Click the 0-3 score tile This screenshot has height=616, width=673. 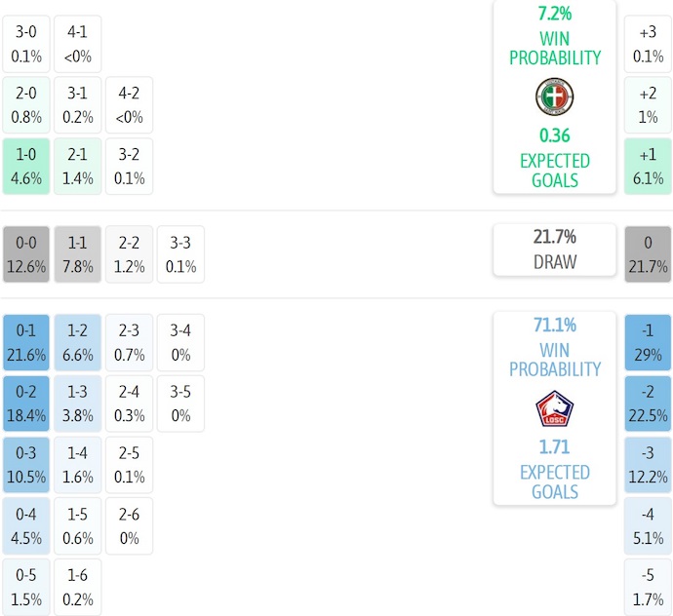[26, 464]
